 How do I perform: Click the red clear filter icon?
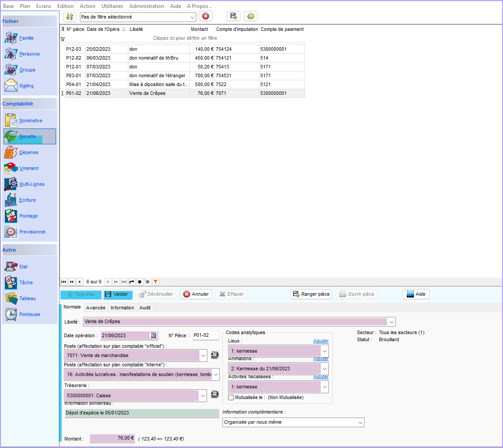(206, 16)
